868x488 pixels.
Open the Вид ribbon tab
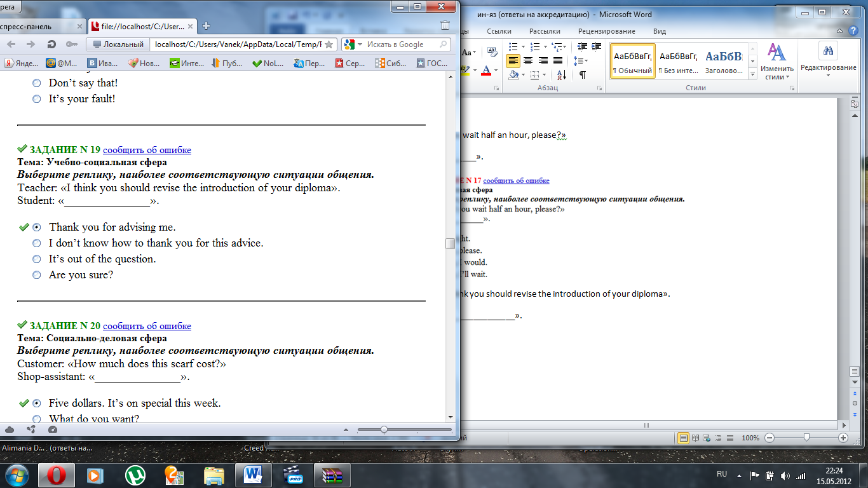click(x=660, y=31)
